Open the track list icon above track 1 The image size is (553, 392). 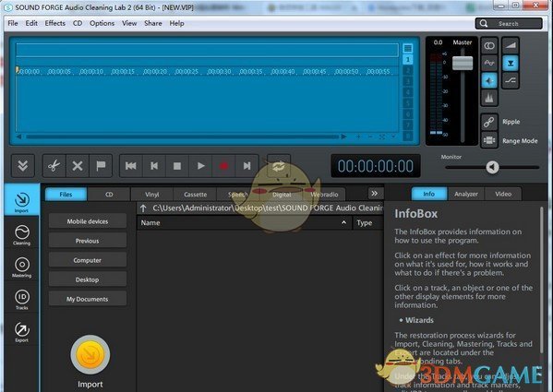[x=408, y=48]
